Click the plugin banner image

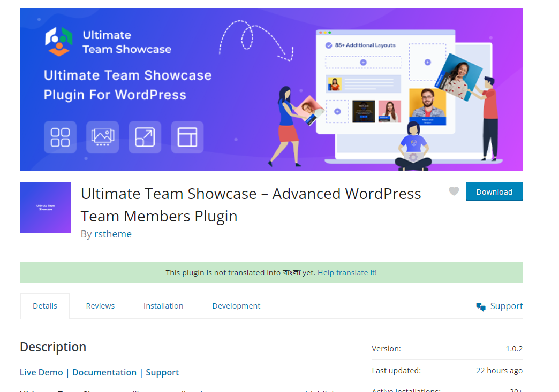tap(271, 89)
